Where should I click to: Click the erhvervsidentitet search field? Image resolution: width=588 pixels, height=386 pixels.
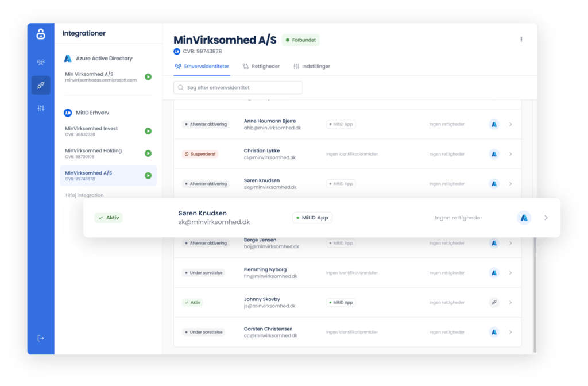(238, 87)
